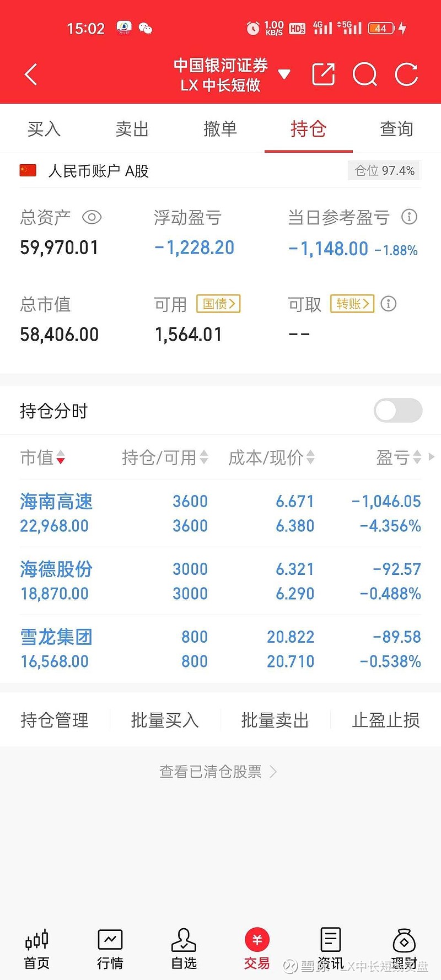Expand more columns arrow beside 盈亏

432,457
